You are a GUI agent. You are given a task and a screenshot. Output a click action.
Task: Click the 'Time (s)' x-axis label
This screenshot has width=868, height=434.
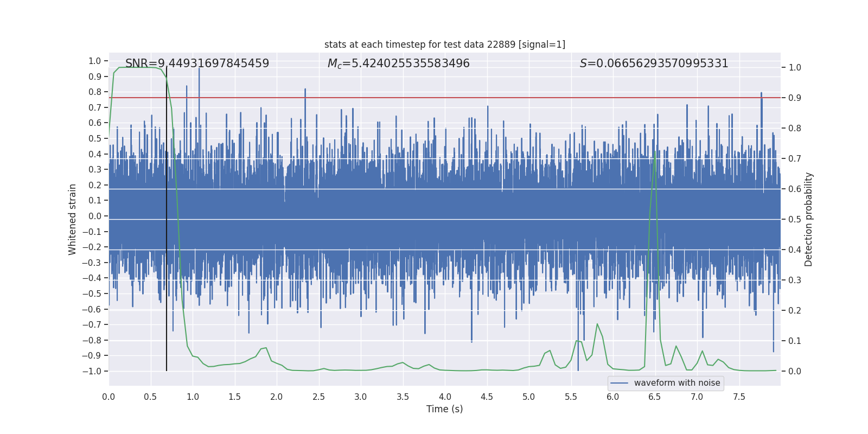coord(444,409)
